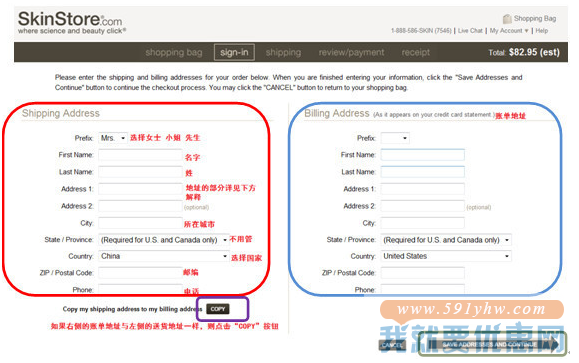Screen dimensions: 579x363
Task: Go to the shopping bag step
Action: point(174,52)
